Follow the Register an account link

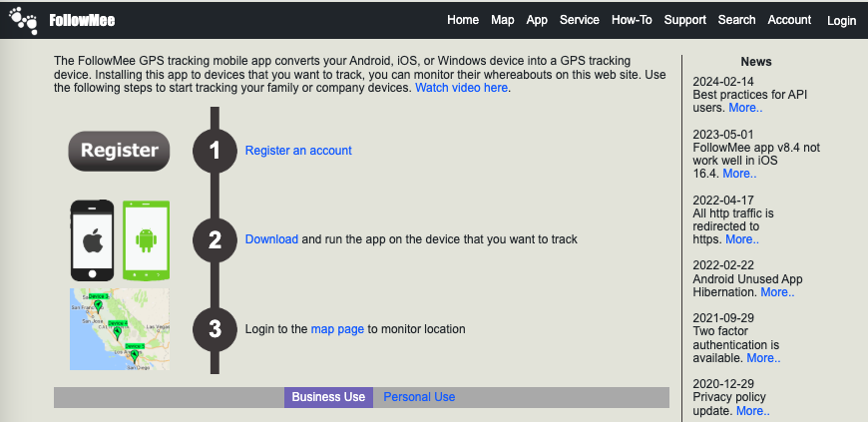pos(298,151)
